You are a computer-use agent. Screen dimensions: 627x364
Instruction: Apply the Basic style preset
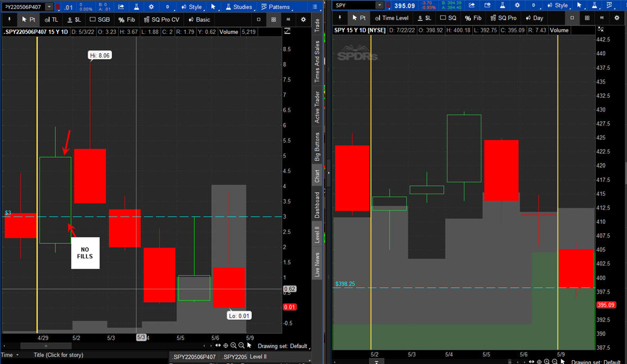pyautogui.click(x=199, y=19)
